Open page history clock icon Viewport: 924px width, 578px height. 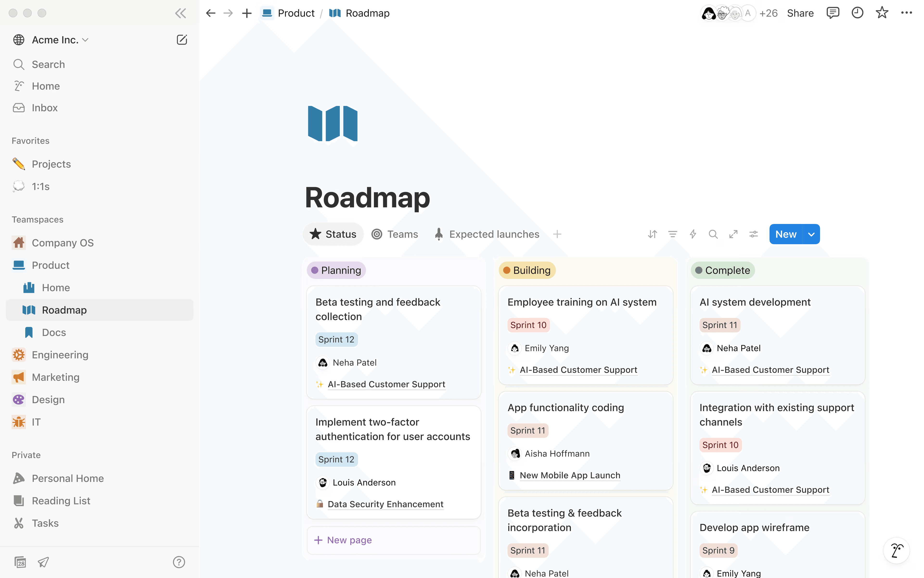tap(857, 13)
